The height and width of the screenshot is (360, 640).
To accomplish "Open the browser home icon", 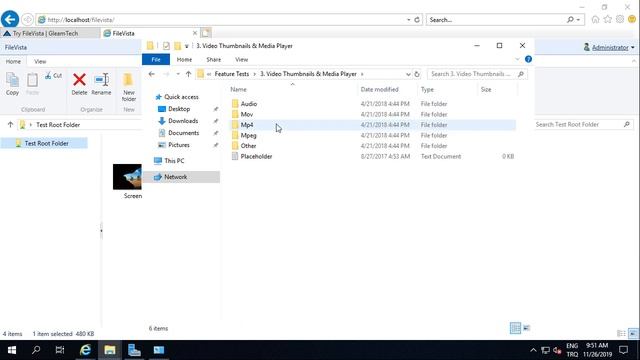I will (x=596, y=19).
